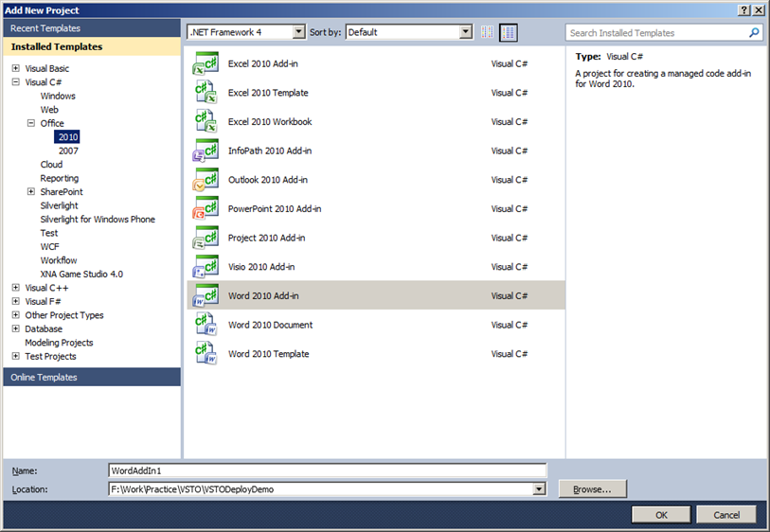
Task: Open the Recent Templates section
Action: 92,28
